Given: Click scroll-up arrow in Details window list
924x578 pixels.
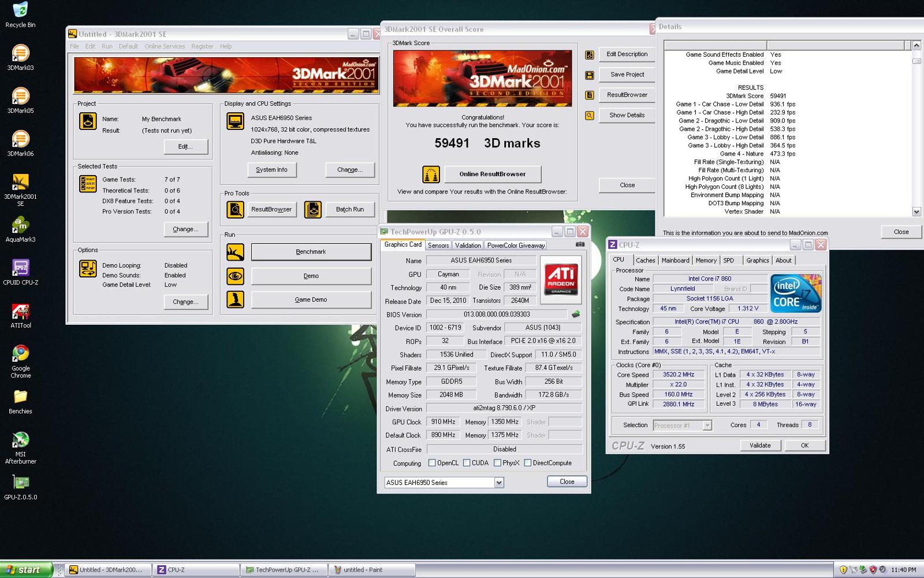Looking at the screenshot, I should (916, 45).
